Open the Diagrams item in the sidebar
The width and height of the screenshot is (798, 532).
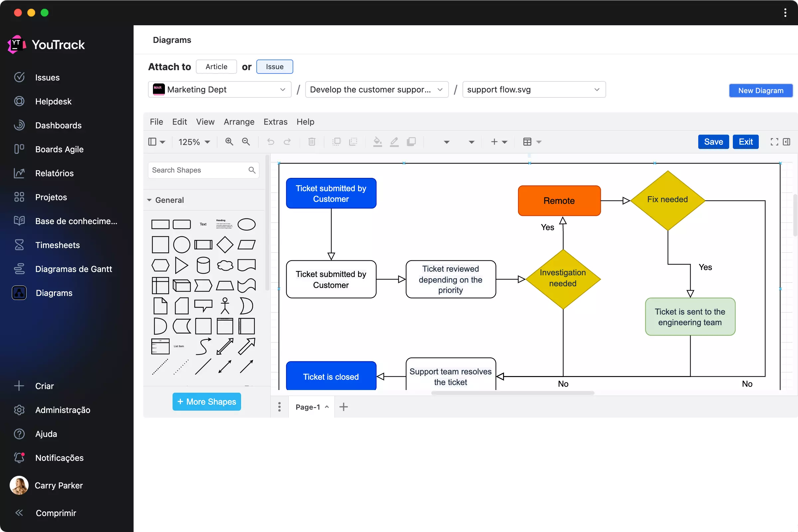click(54, 293)
